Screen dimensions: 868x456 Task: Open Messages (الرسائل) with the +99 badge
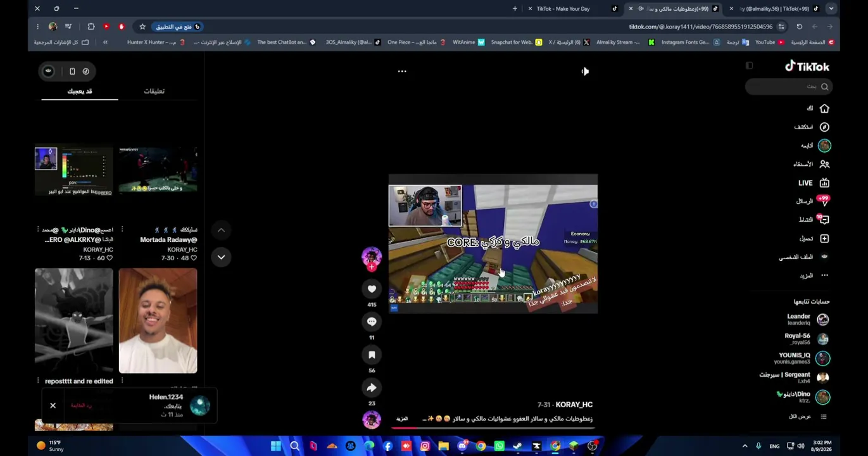coord(813,201)
